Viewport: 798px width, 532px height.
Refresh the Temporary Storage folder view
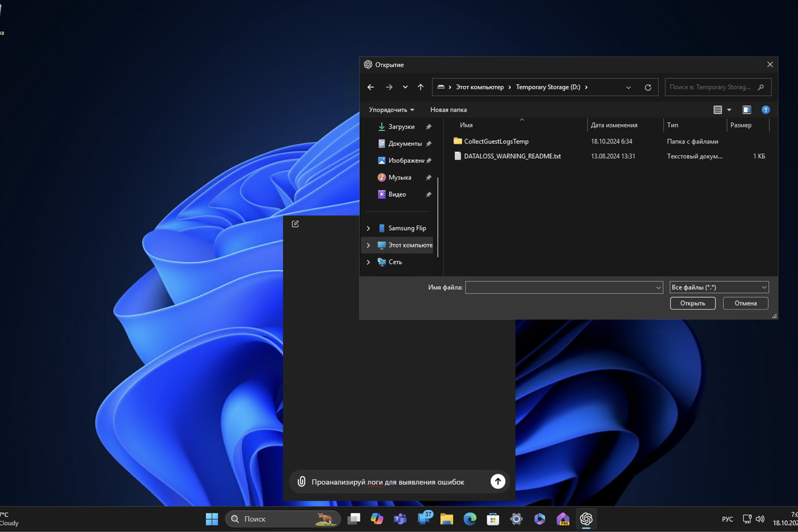point(647,87)
